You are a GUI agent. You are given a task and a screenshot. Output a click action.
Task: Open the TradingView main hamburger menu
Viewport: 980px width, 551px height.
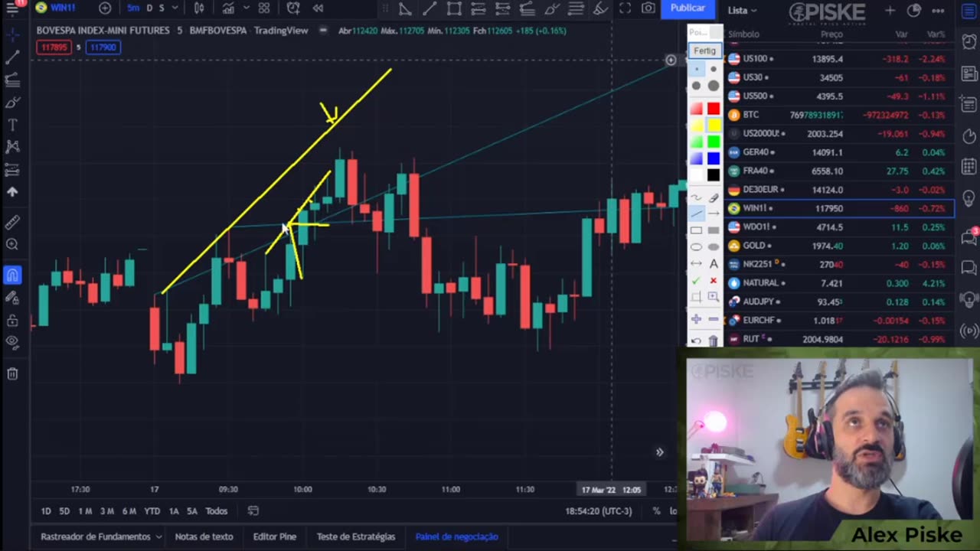13,8
